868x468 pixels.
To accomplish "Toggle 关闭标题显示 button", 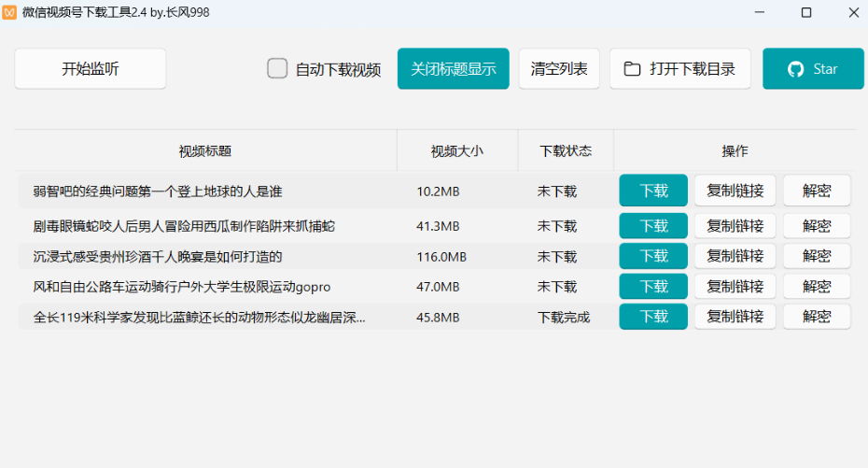I will click(453, 69).
